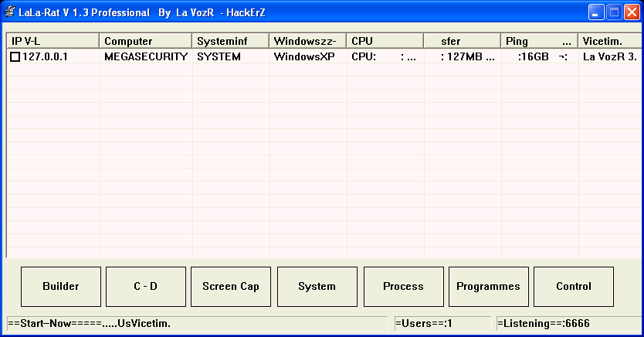Click the Process button
644x337 pixels.
pyautogui.click(x=403, y=287)
